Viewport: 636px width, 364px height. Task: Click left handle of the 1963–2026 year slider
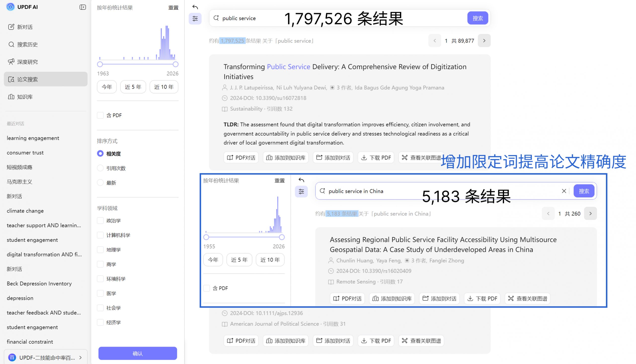[x=100, y=64]
